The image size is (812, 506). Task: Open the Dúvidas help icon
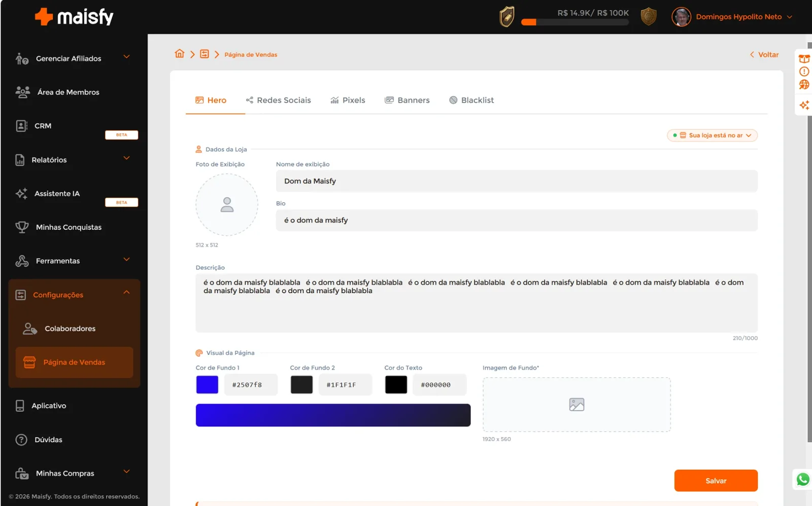click(21, 440)
